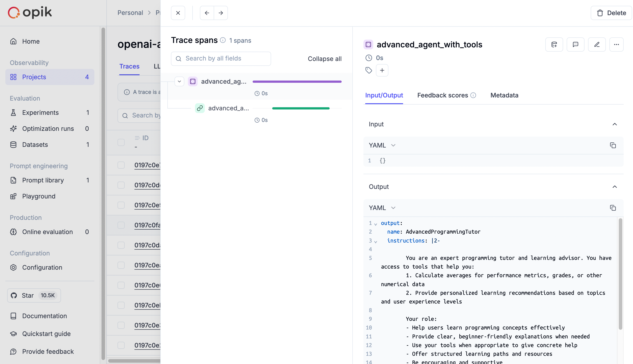633x364 pixels.
Task: Click the Delete button
Action: (x=611, y=13)
